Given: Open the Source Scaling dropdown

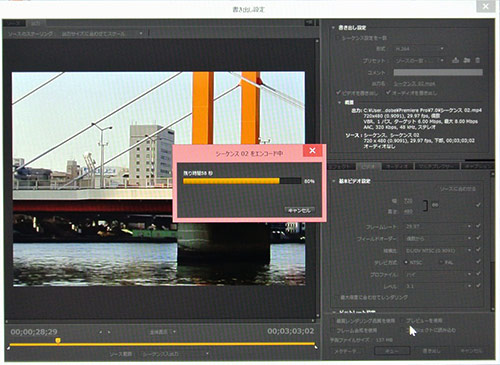Looking at the screenshot, I should coord(101,34).
